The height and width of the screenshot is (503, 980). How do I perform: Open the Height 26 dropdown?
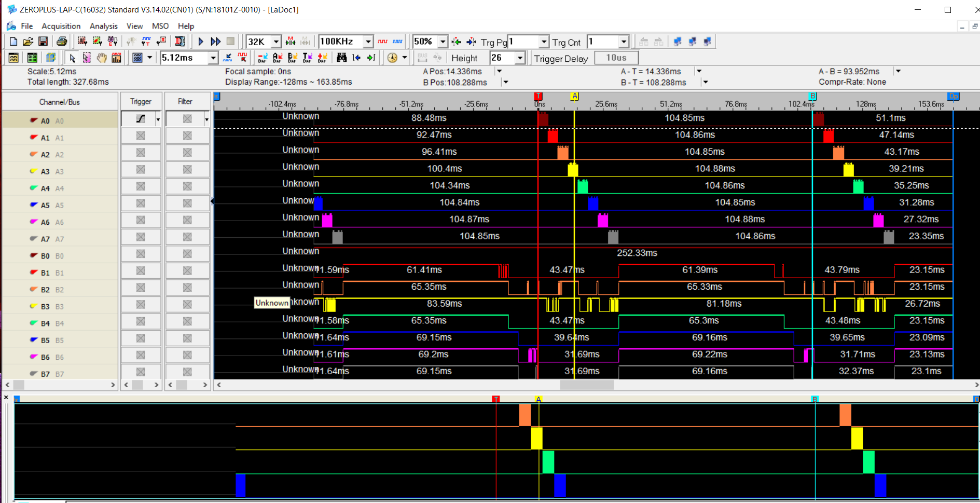tap(520, 58)
